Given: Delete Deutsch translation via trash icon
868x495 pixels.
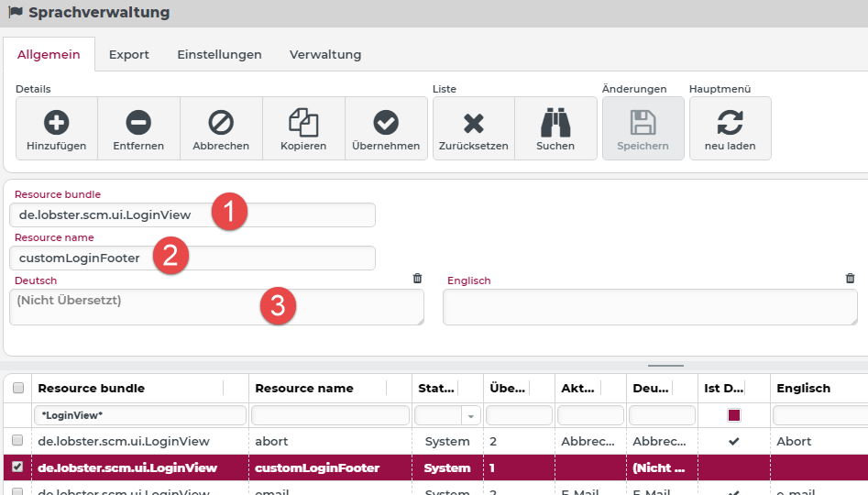Looking at the screenshot, I should tap(418, 278).
